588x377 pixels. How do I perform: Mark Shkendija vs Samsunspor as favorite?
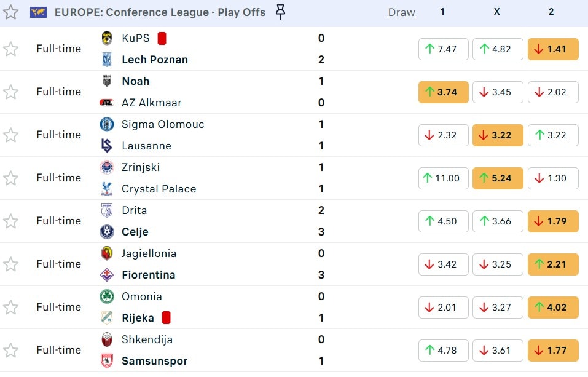[x=10, y=351]
